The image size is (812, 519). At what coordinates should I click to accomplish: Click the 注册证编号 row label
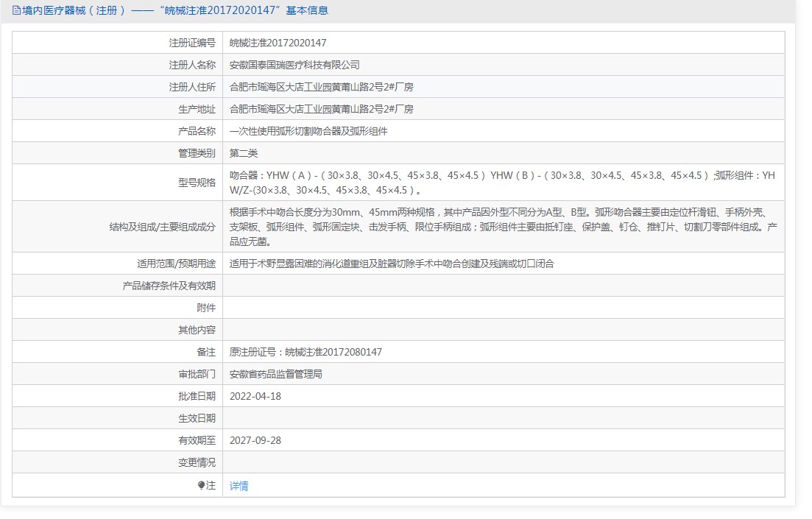192,43
